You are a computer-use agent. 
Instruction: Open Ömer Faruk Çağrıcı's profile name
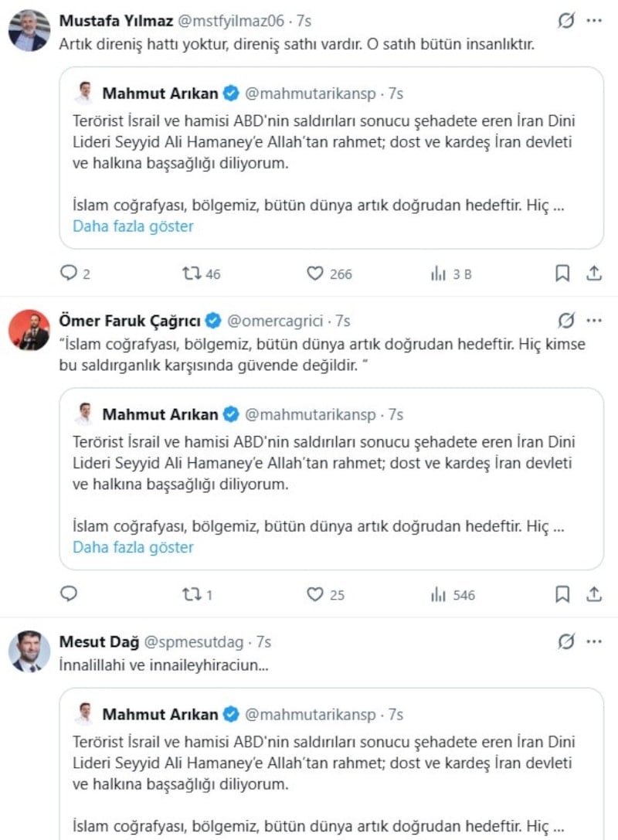click(129, 321)
